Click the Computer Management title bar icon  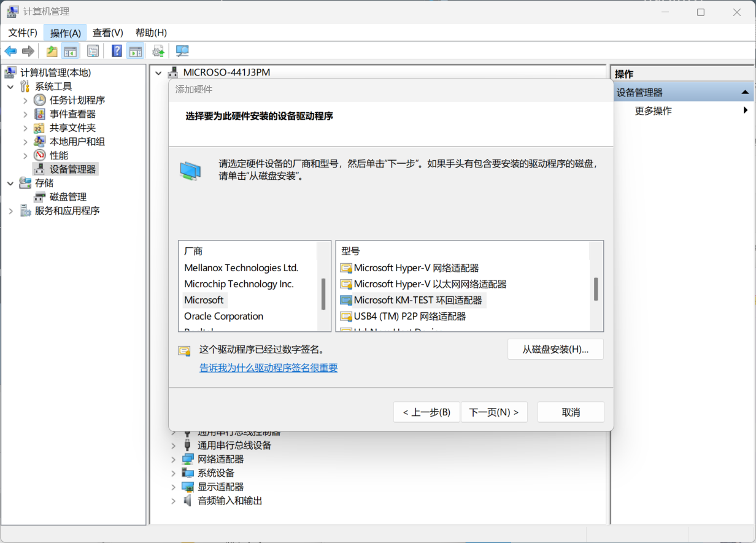[x=12, y=12]
